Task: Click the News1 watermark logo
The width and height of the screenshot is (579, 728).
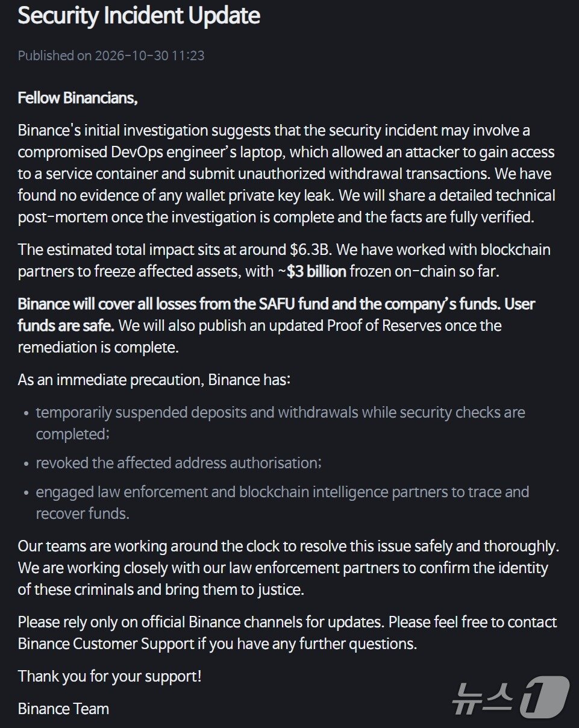Action: click(x=511, y=697)
